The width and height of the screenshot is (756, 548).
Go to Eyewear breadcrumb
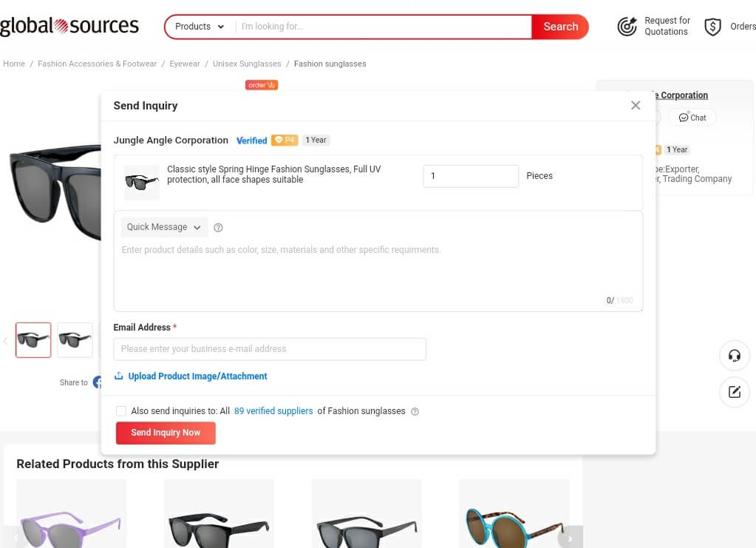[x=185, y=64]
